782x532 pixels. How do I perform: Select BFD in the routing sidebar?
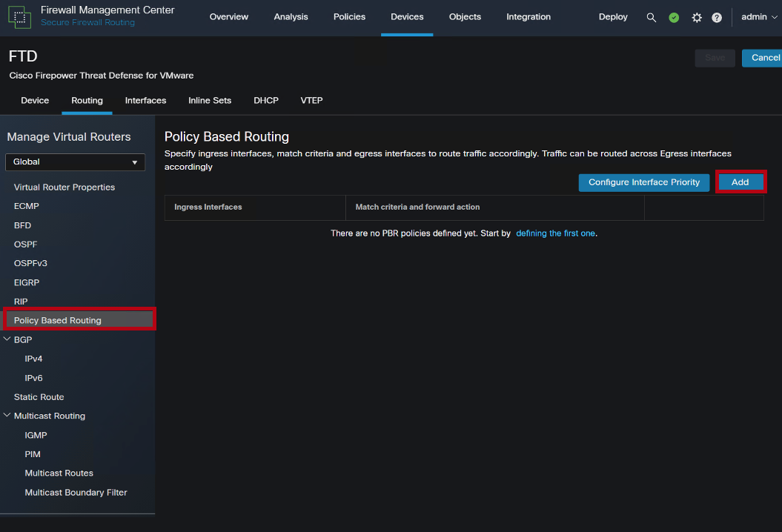pyautogui.click(x=22, y=225)
